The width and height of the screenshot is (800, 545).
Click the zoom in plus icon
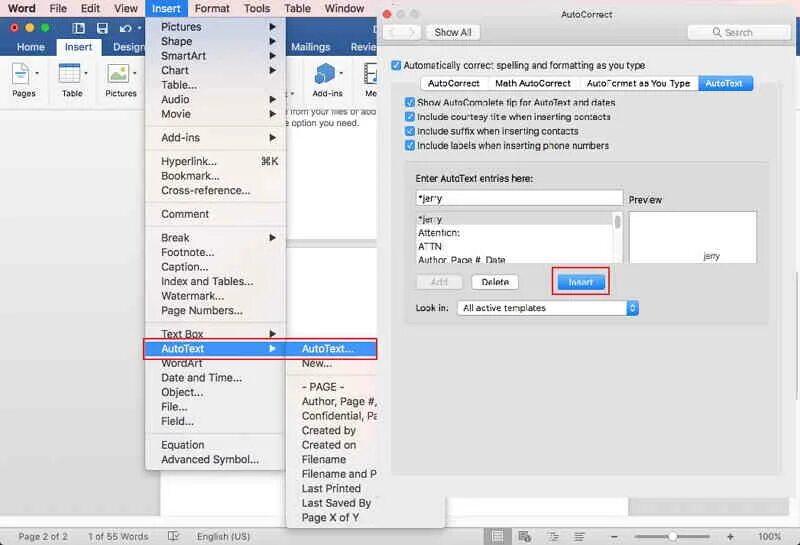click(x=730, y=536)
